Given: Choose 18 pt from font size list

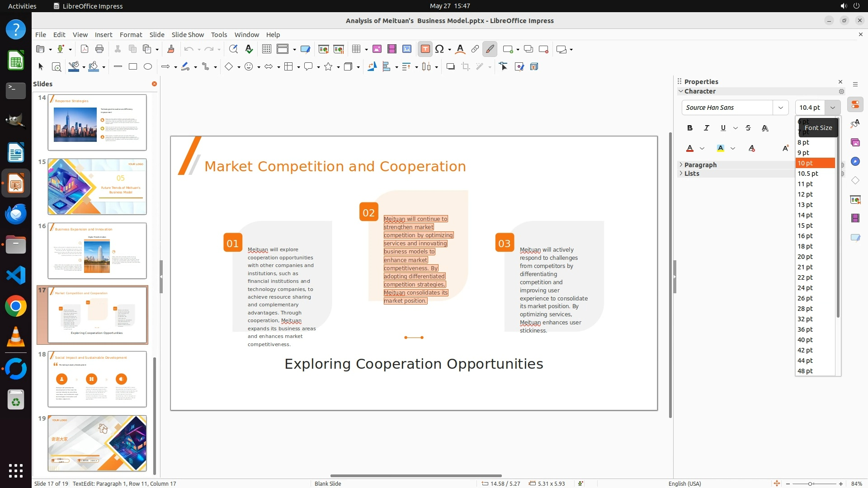Looking at the screenshot, I should click(x=805, y=246).
